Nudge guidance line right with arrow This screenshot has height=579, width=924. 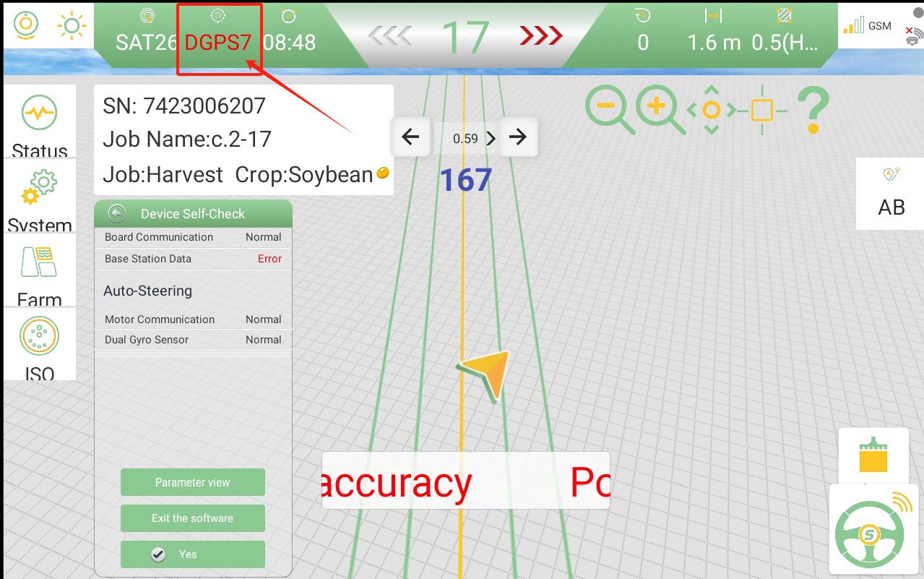click(518, 137)
